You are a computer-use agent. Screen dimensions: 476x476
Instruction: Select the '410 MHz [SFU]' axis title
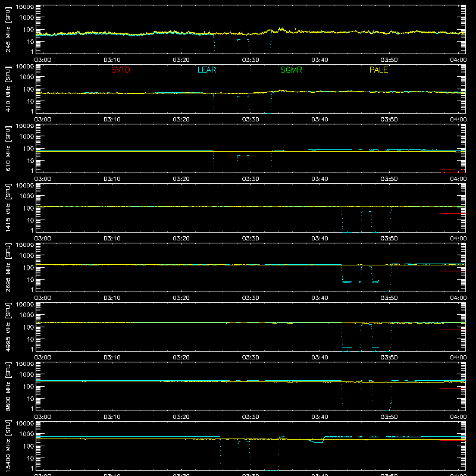point(8,89)
